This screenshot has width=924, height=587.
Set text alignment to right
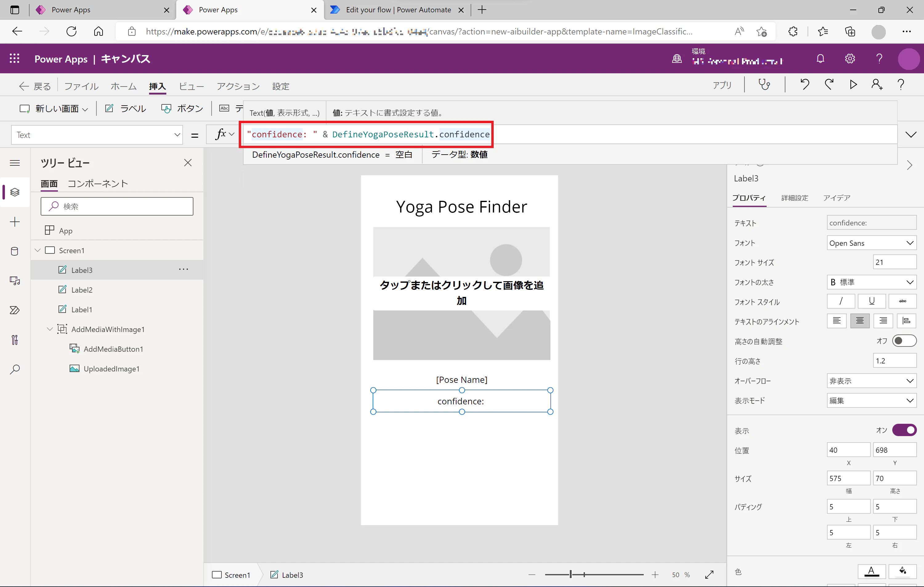click(x=883, y=321)
